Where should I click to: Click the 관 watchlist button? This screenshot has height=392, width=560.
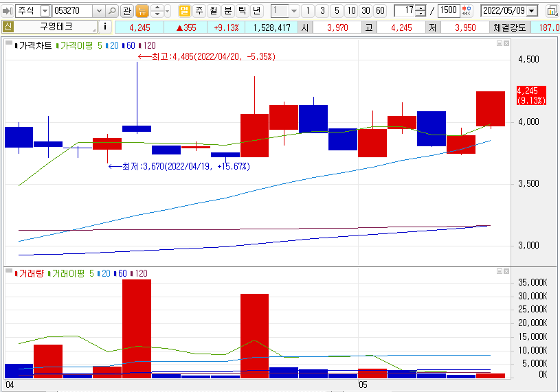(x=127, y=11)
